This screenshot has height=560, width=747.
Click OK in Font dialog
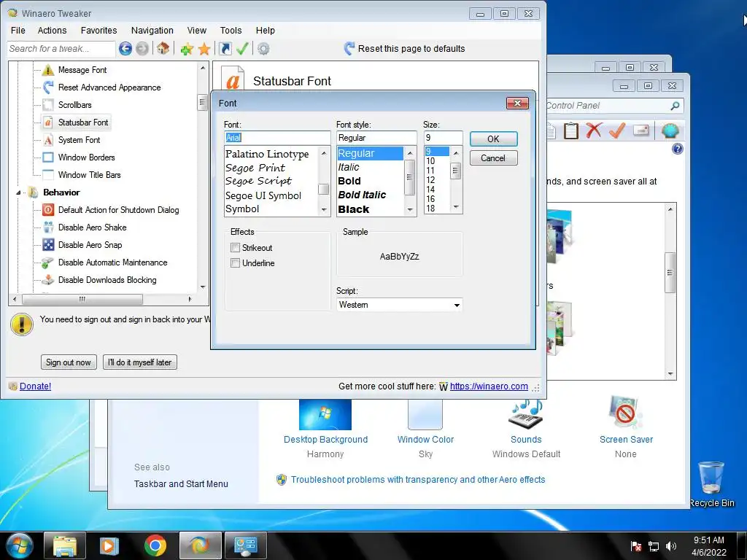493,139
